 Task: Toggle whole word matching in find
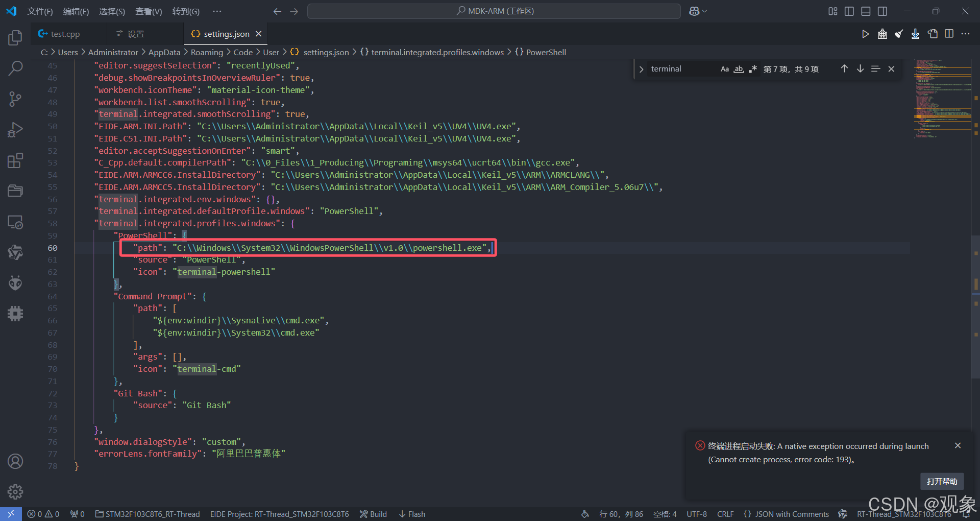[x=739, y=68]
